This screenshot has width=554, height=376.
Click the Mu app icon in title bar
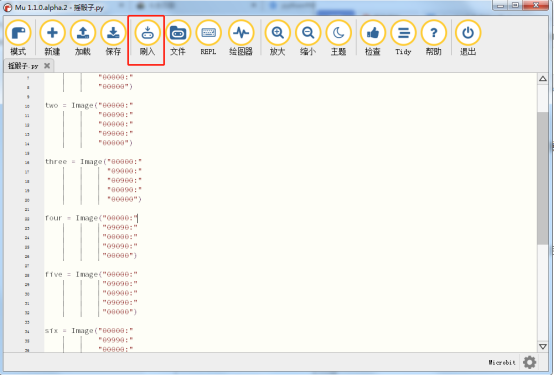7,7
